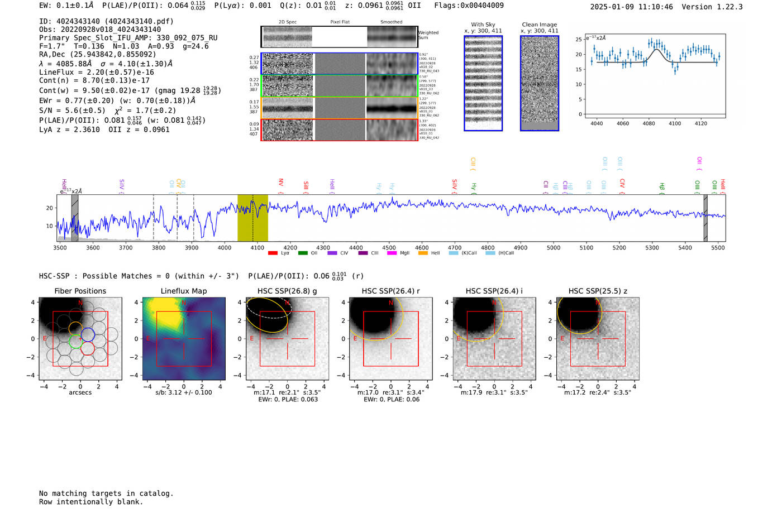Click the 'P(Lyα): 0.001' header value
The width and height of the screenshot is (782, 532).
point(243,6)
